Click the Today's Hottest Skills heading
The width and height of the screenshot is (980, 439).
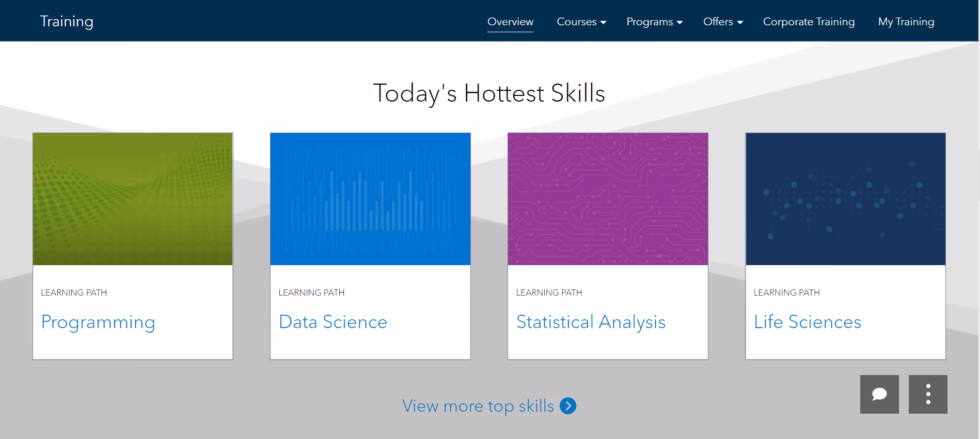coord(489,93)
